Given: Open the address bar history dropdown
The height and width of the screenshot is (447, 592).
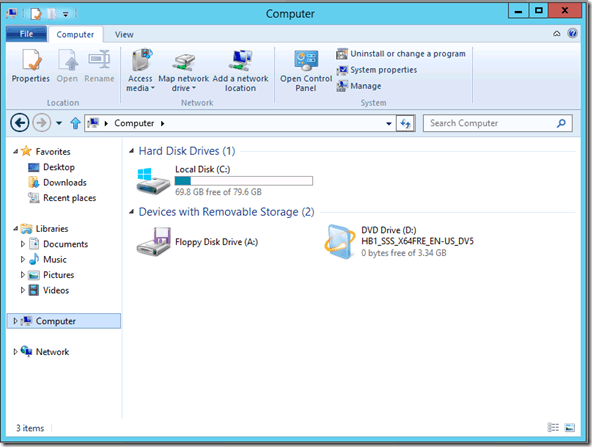Looking at the screenshot, I should (388, 123).
